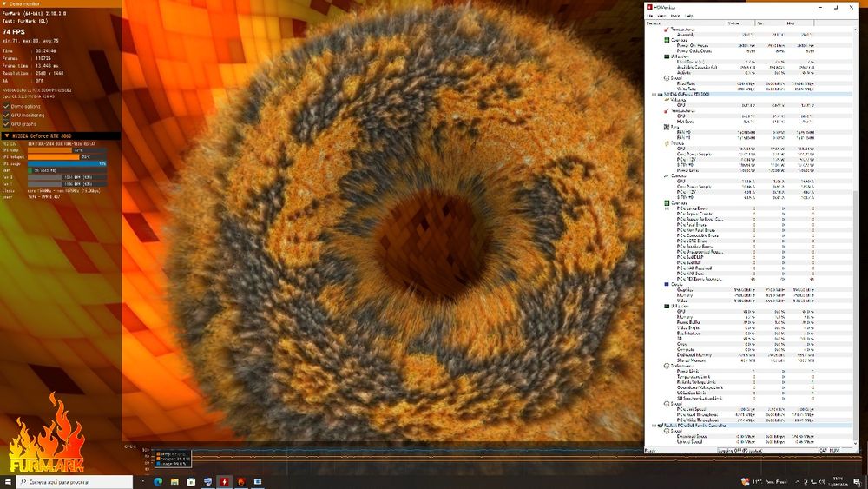Click the Min column header
Viewport: 868px width, 489px height.
(770, 23)
